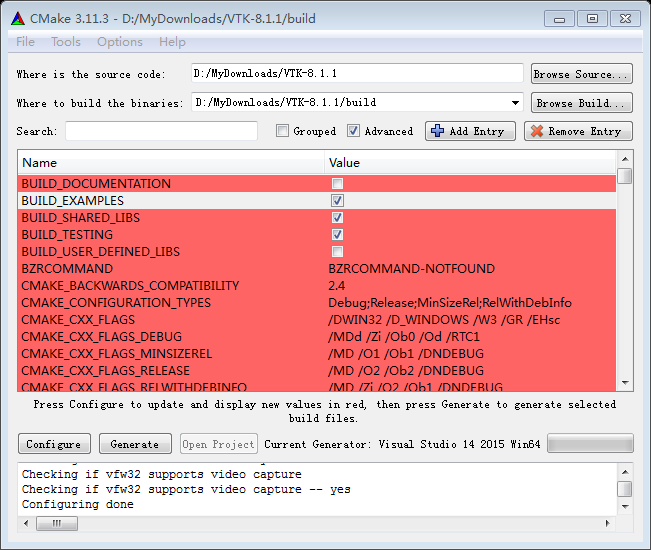This screenshot has height=550, width=651.
Task: Toggle the Grouped checkbox
Action: (x=282, y=131)
